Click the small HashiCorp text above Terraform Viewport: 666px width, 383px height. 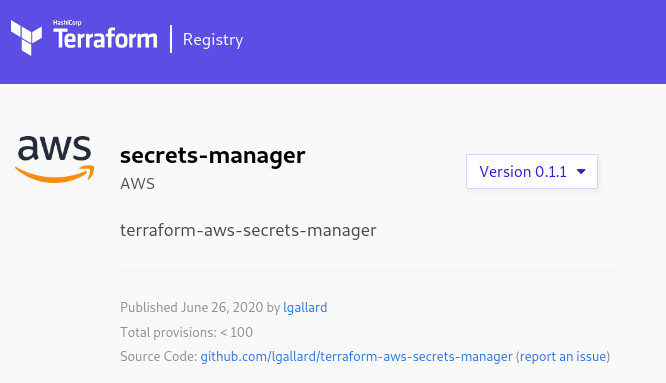coord(67,23)
